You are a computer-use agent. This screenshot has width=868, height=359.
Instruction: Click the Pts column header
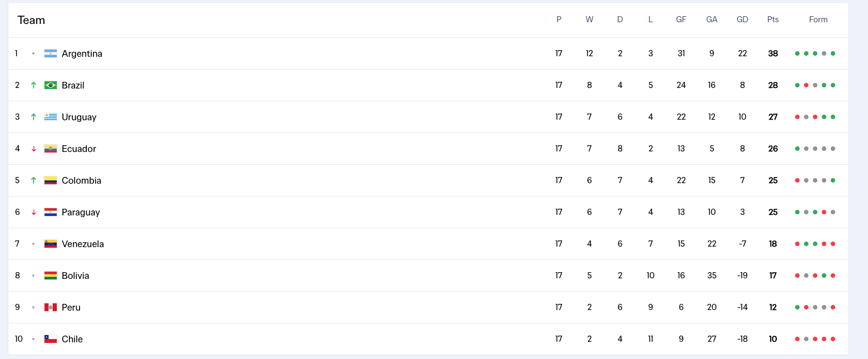tap(773, 19)
